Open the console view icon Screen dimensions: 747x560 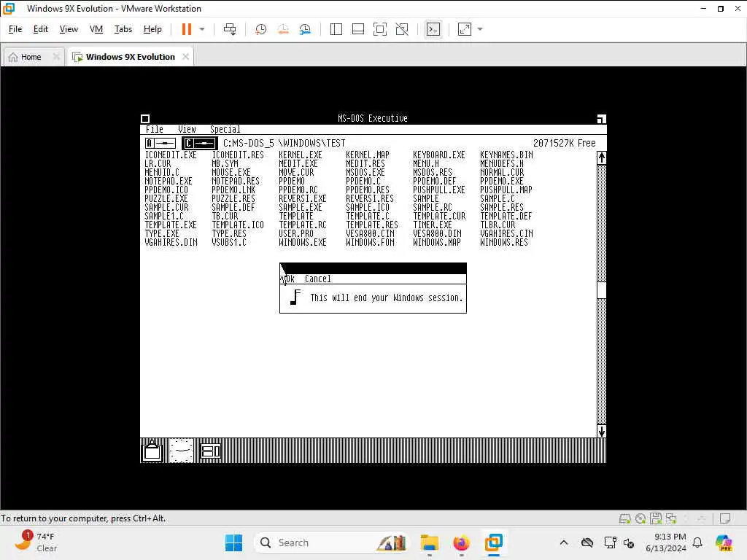pos(433,29)
